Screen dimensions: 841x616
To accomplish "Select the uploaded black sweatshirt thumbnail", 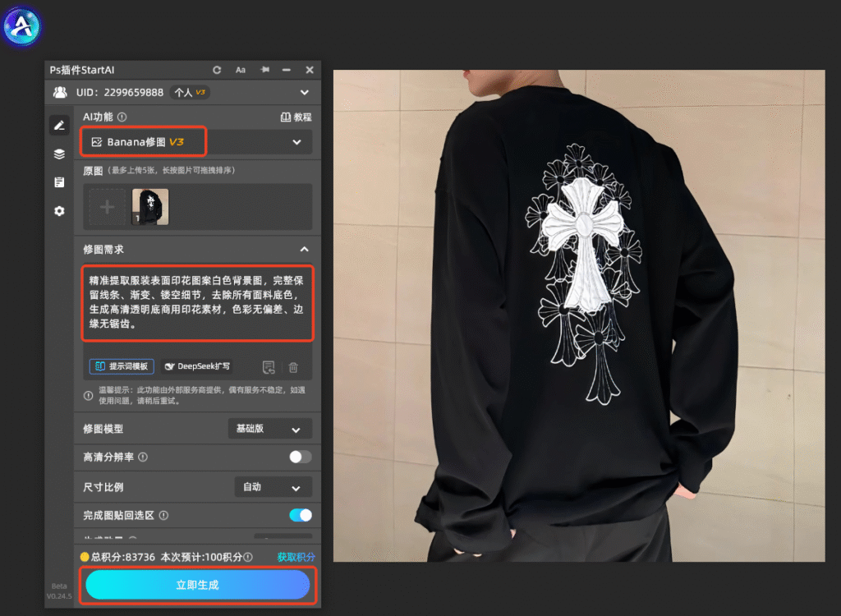I will (150, 207).
